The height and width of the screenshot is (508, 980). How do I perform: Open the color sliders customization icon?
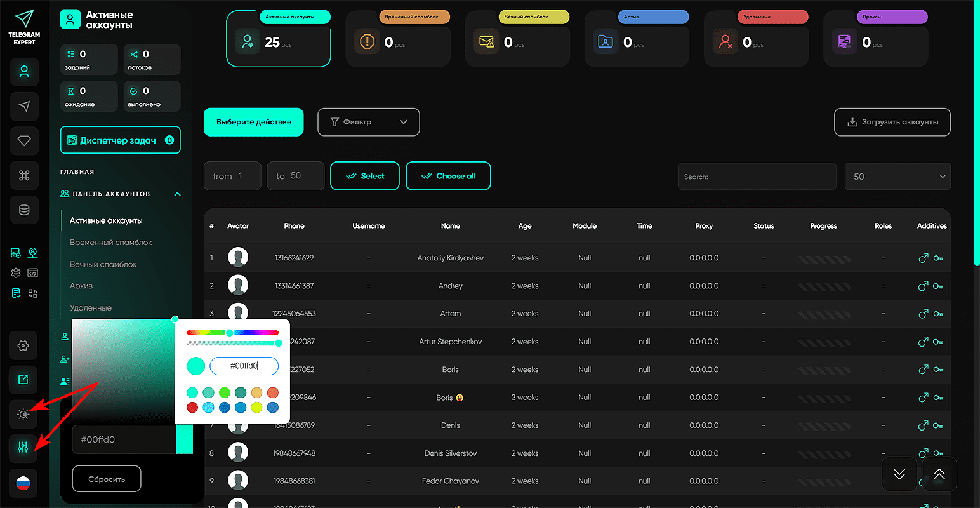point(23,448)
